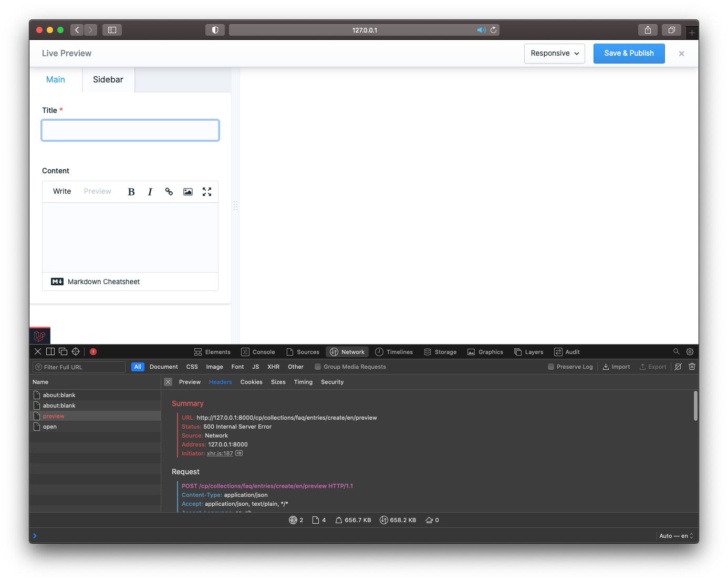This screenshot has height=582, width=728.
Task: Toggle italic formatting in markdown editor
Action: click(150, 192)
